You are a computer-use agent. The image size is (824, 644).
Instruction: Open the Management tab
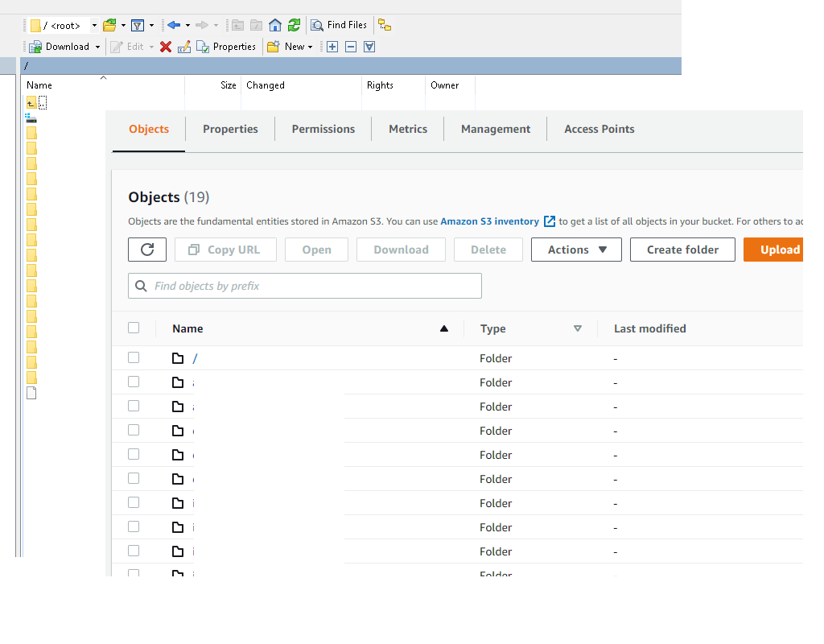point(496,129)
